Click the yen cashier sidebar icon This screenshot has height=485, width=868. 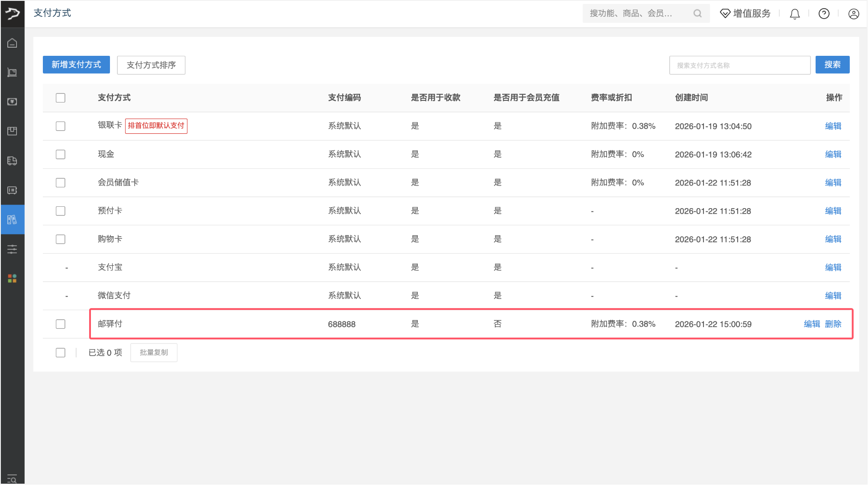[12, 102]
